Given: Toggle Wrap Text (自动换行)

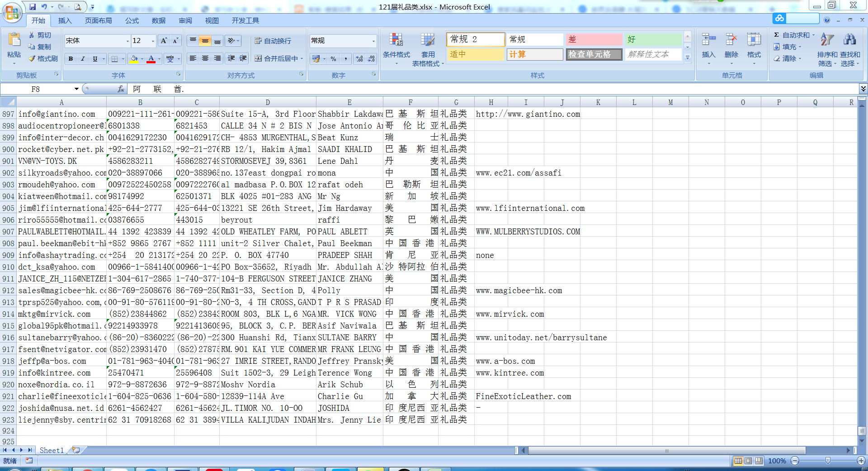Looking at the screenshot, I should point(273,41).
